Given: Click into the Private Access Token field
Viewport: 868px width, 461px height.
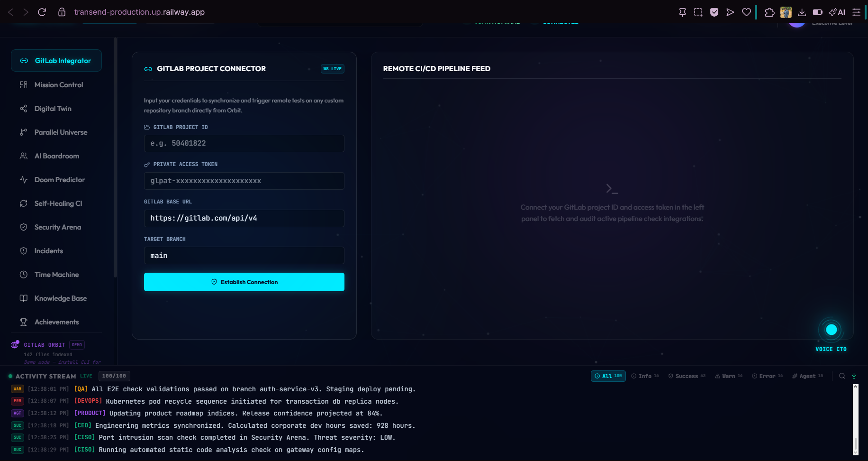Looking at the screenshot, I should (x=244, y=181).
